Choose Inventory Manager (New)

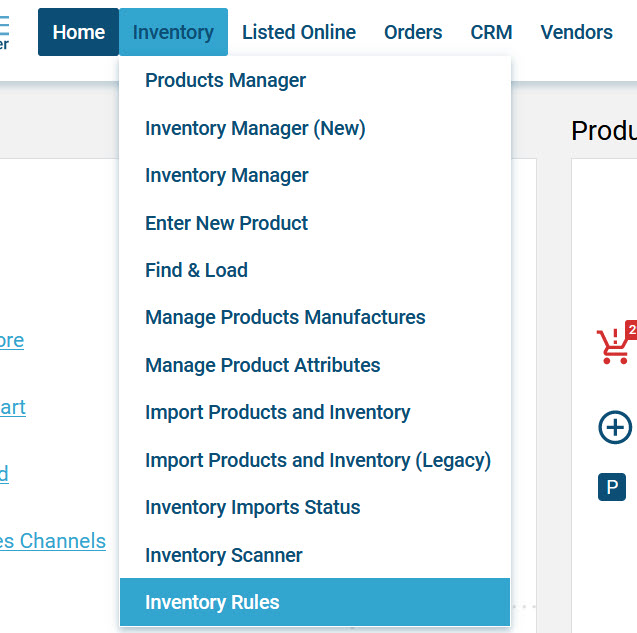[x=315, y=128]
